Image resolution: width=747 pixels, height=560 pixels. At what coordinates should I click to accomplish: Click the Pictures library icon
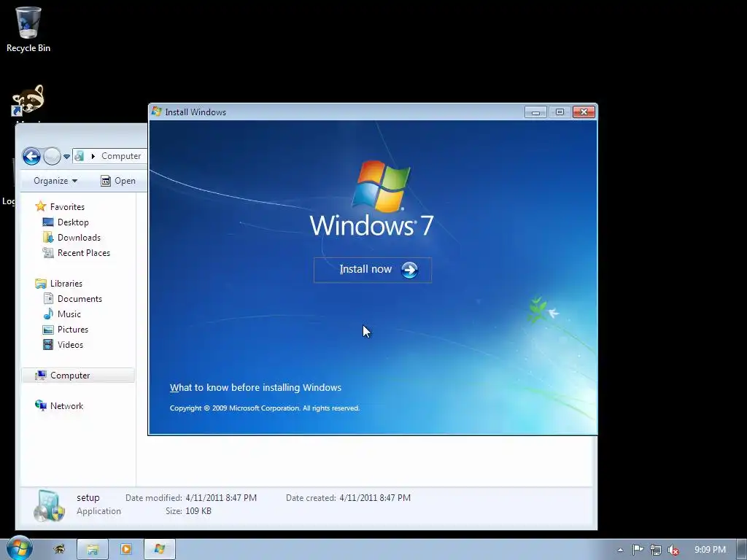[x=48, y=330]
